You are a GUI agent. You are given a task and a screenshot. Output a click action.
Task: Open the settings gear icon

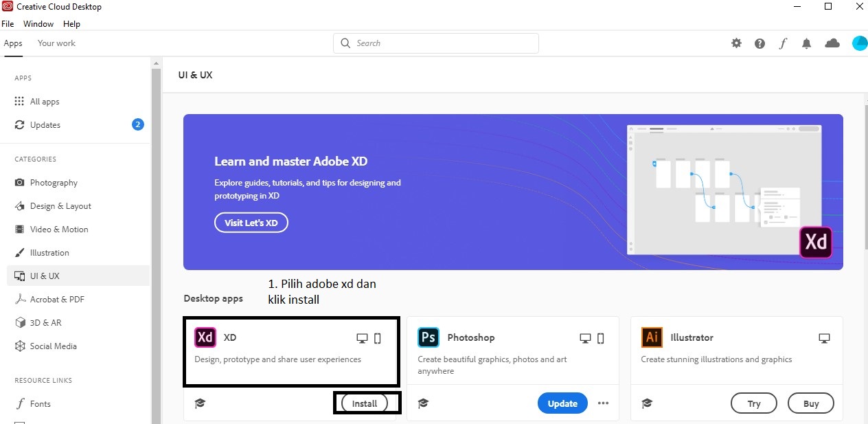pos(736,43)
